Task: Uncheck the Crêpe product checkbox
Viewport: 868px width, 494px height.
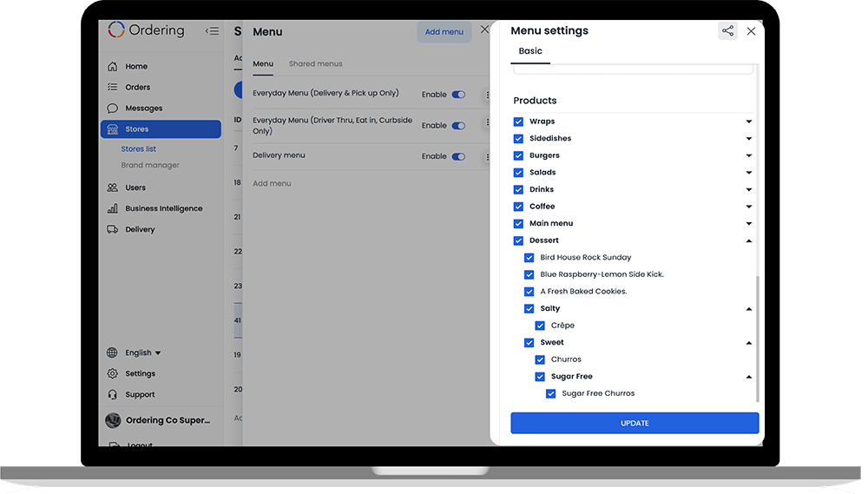Action: [540, 326]
